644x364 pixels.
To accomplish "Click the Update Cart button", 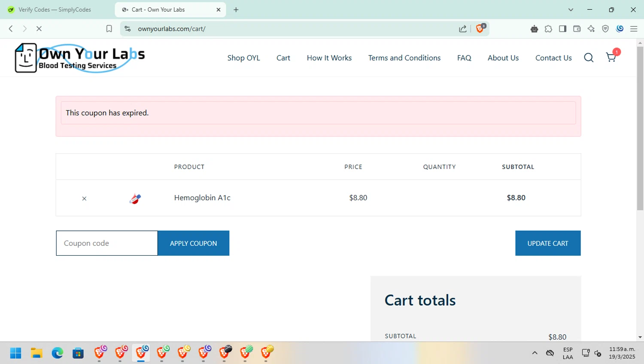I will click(x=548, y=243).
